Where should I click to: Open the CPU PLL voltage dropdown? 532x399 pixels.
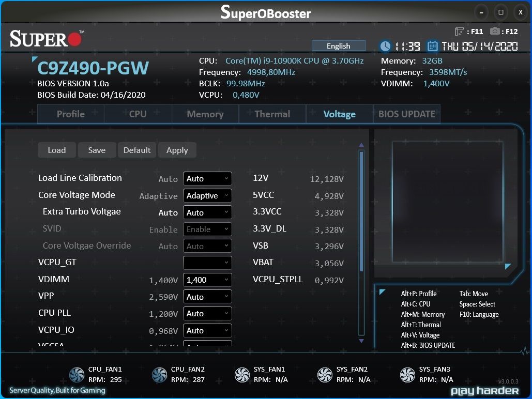point(207,314)
